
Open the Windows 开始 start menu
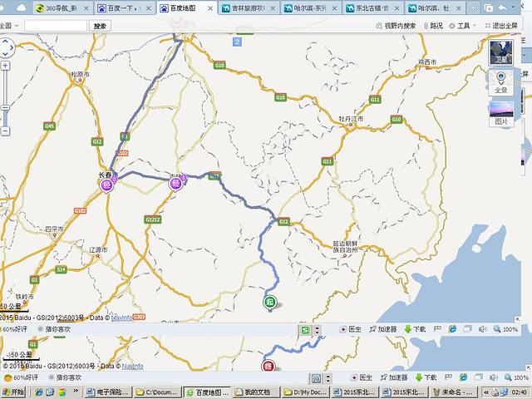tap(12, 392)
